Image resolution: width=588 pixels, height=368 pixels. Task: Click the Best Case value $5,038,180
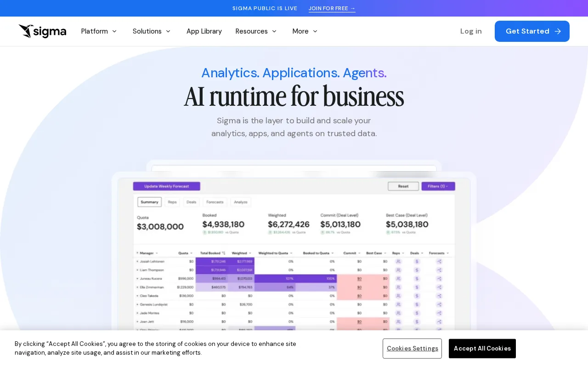pos(407,224)
